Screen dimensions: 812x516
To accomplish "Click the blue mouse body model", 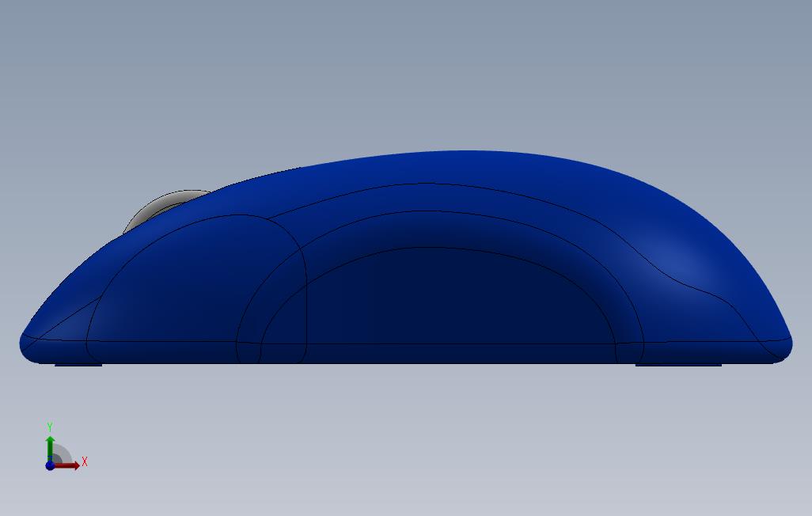I will coord(405,257).
